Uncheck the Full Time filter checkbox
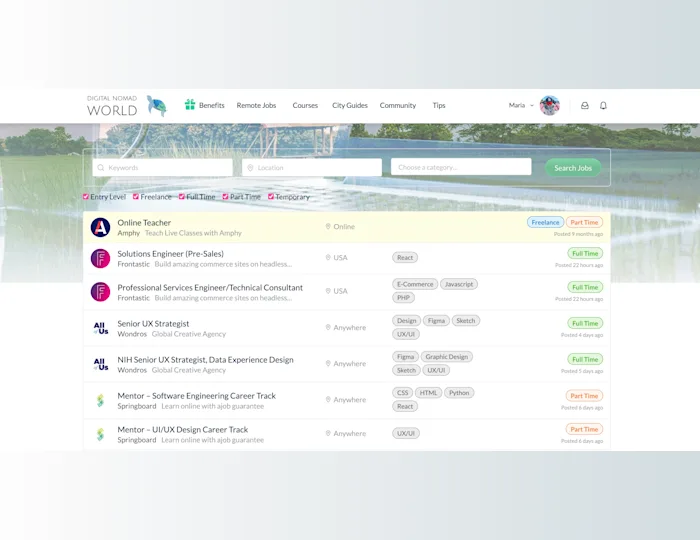This screenshot has height=540, width=700. coord(182,196)
